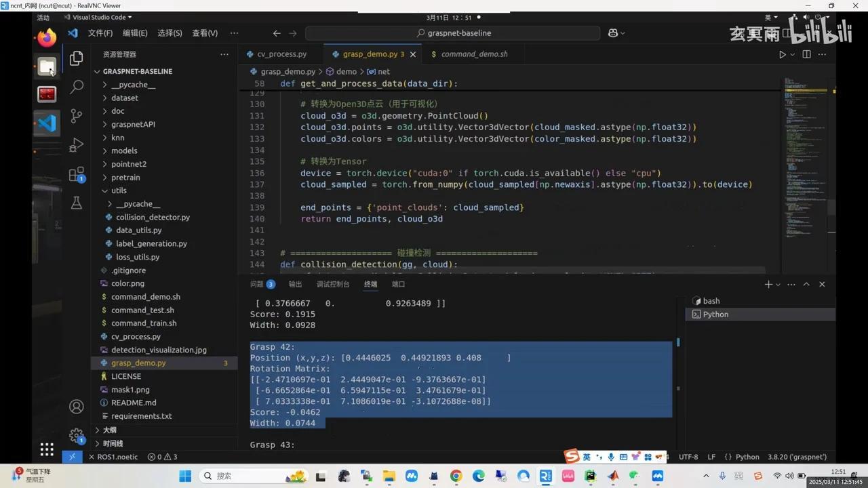The height and width of the screenshot is (488, 868).
Task: Open Problems via the errors counter in status bar
Action: click(x=161, y=457)
